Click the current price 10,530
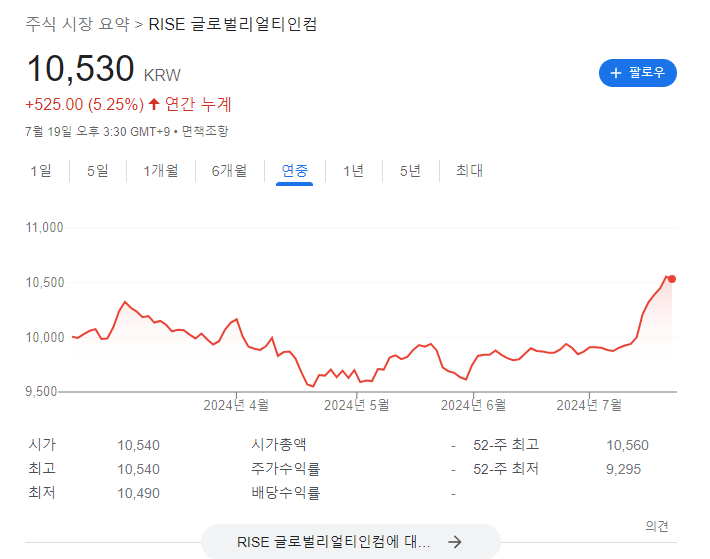This screenshot has width=710, height=559. pyautogui.click(x=80, y=68)
